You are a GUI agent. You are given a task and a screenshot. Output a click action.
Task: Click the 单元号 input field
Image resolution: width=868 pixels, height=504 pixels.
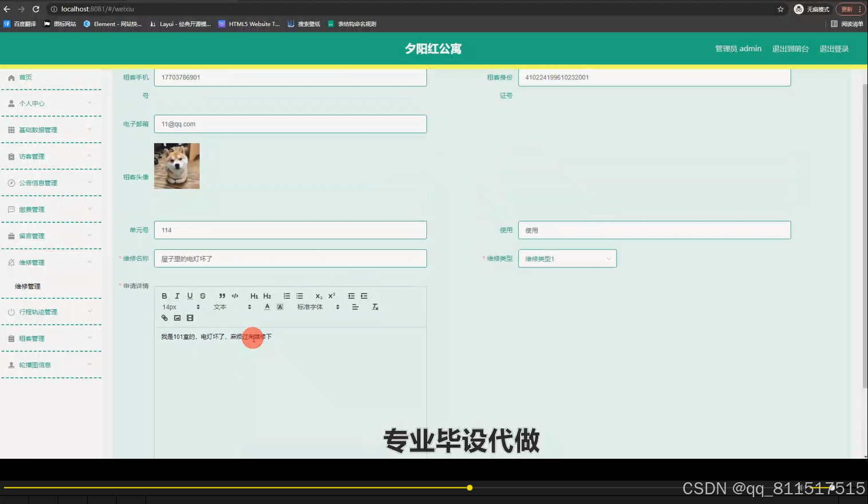click(x=290, y=230)
